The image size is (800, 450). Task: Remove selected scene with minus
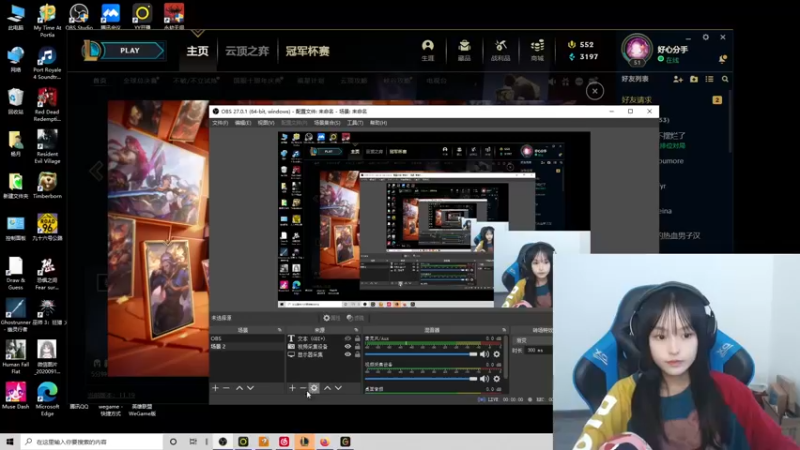point(226,388)
